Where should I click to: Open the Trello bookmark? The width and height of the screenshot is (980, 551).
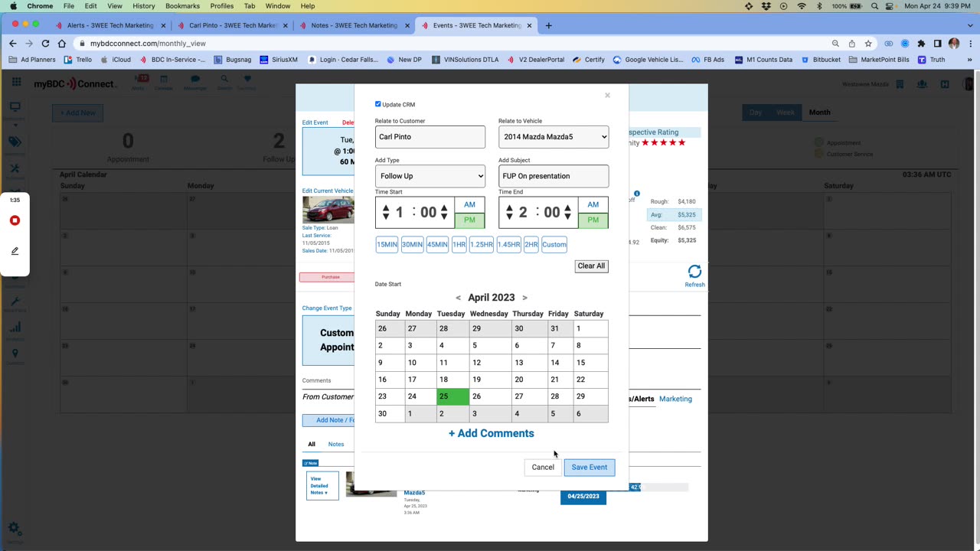click(78, 60)
